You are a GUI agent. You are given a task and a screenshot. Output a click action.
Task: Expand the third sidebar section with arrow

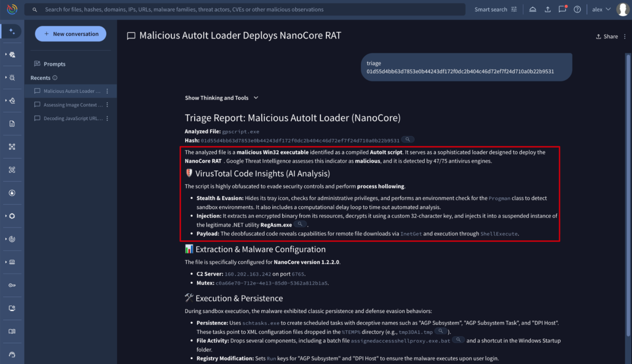coord(6,101)
